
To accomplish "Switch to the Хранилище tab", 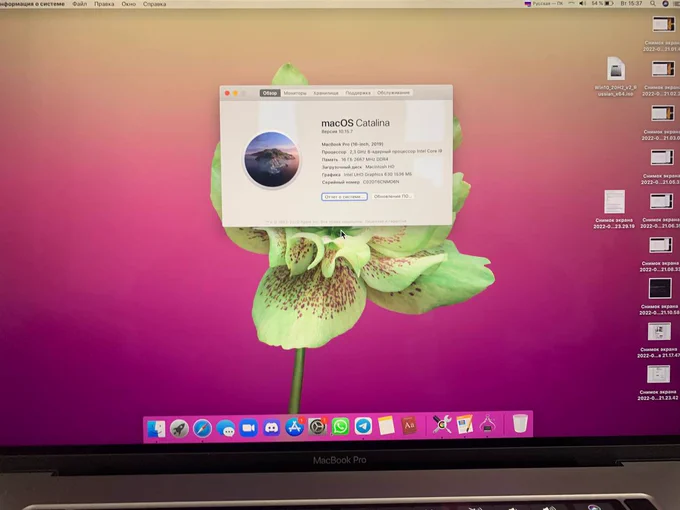I will [326, 93].
